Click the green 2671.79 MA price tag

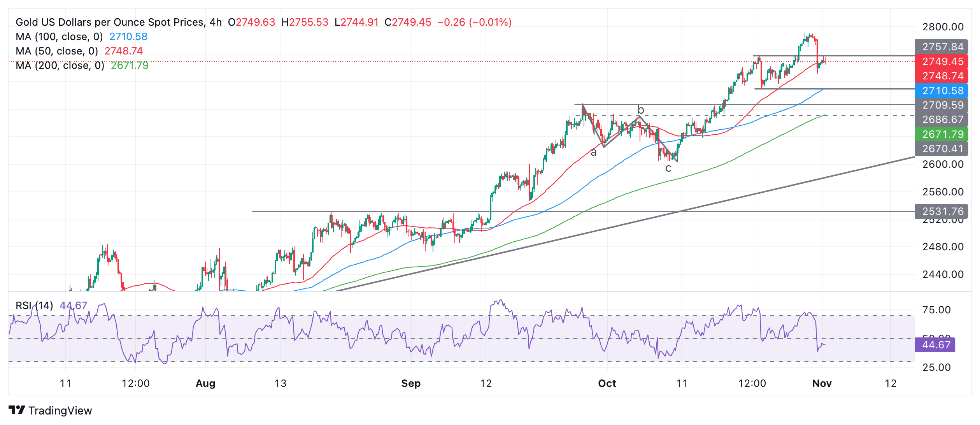click(942, 134)
